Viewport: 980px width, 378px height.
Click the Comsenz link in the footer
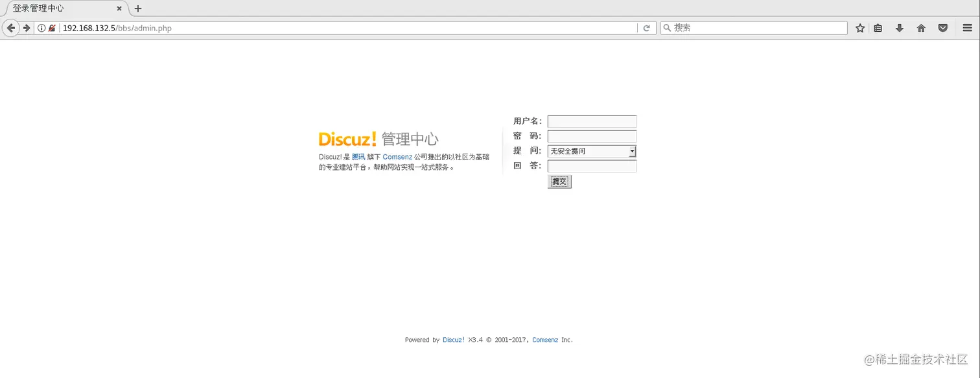pos(545,340)
